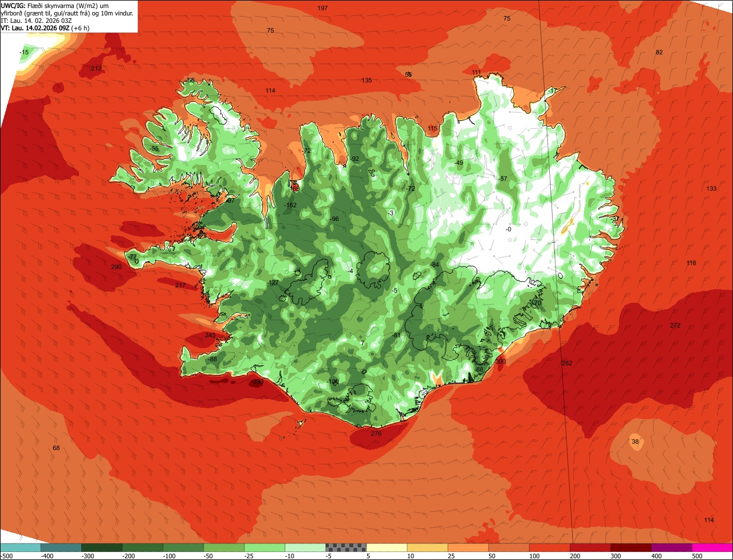The image size is (733, 560).
Task: Select the pale yellow 5 to 10 swatch
Action: tap(387, 547)
